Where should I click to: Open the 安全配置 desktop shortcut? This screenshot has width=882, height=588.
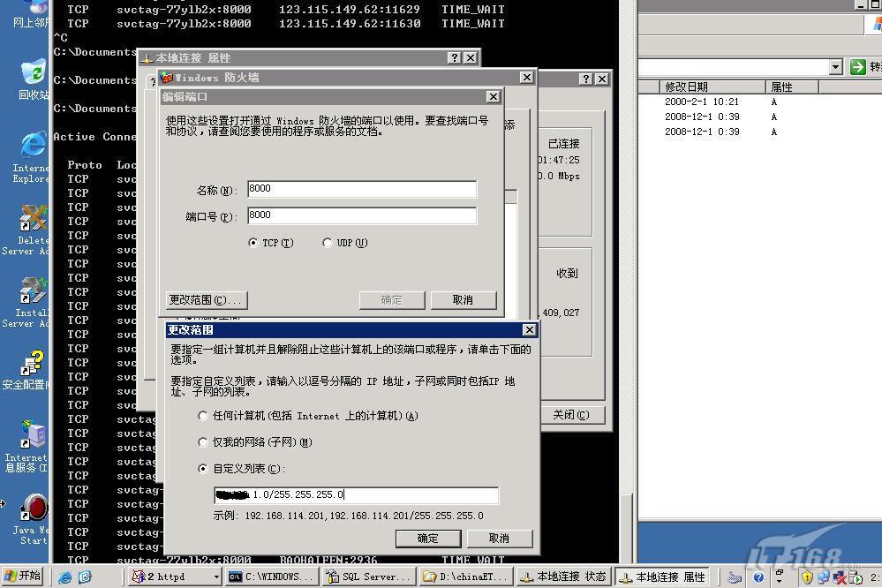(x=32, y=364)
